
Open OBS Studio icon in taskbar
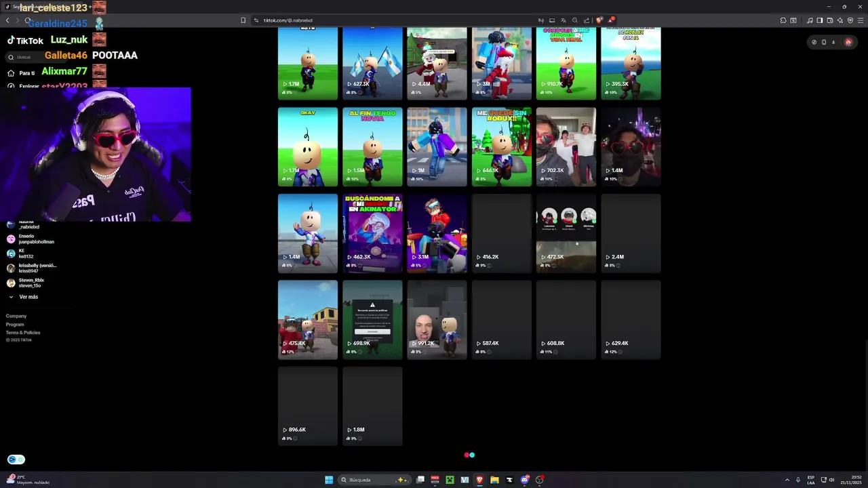pos(539,480)
